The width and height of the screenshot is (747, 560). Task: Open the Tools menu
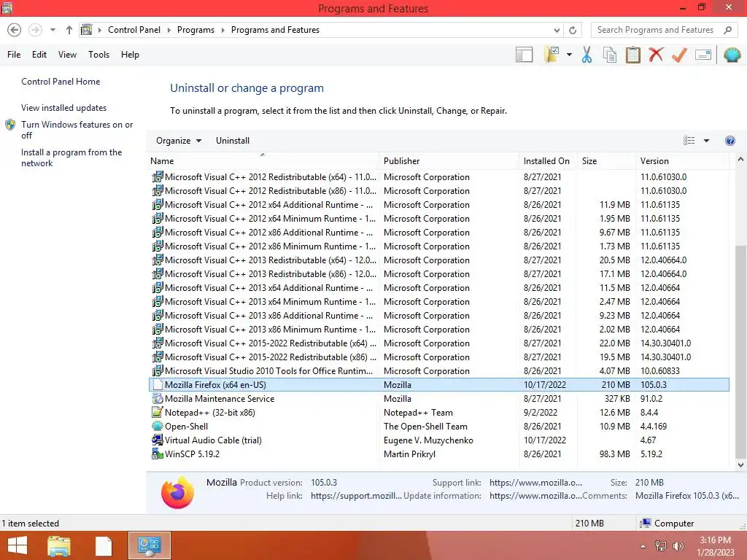coord(98,55)
